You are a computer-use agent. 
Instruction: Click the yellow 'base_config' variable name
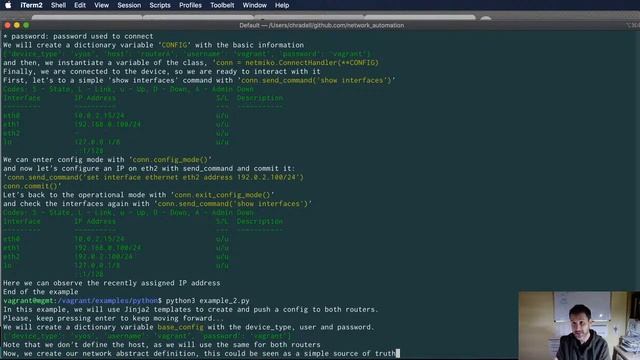(180, 327)
